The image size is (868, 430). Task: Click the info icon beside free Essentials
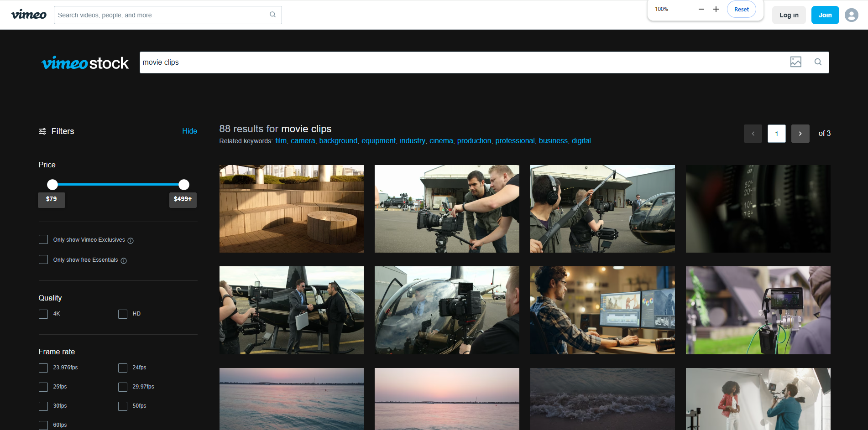tap(124, 261)
